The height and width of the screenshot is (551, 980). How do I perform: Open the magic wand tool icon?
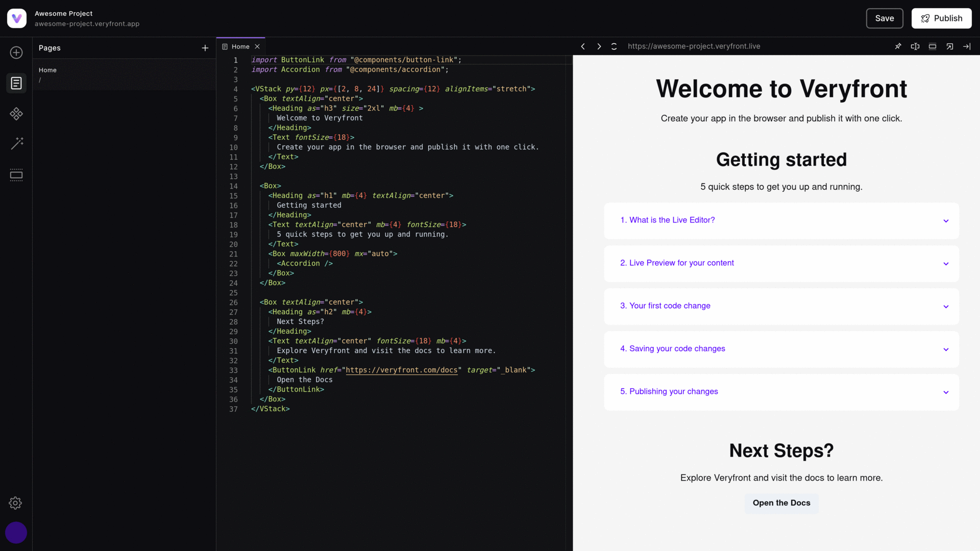coord(17,143)
